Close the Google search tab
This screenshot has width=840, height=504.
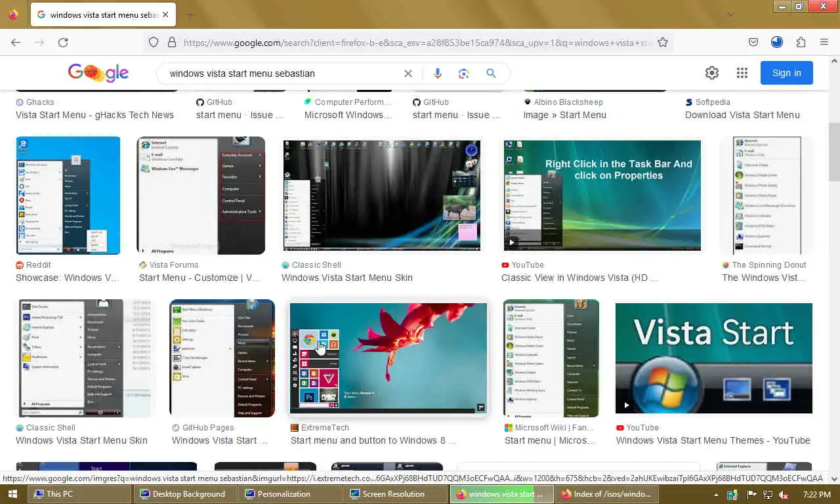[x=165, y=14]
